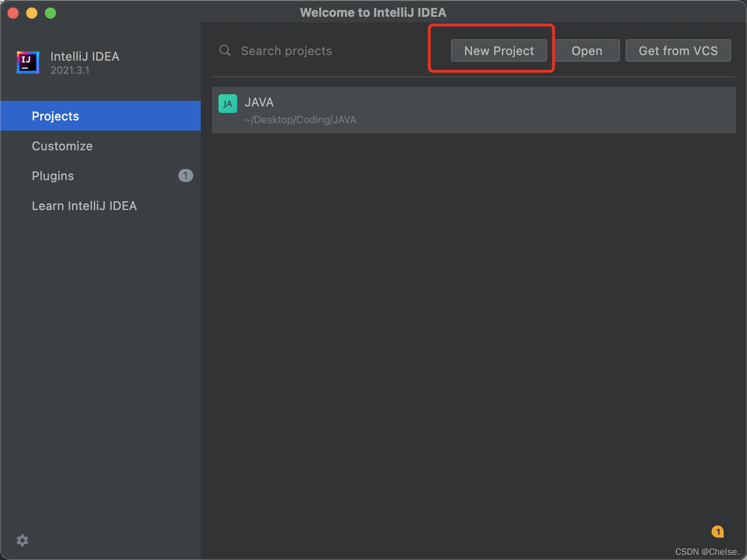Open the Plugins section
The height and width of the screenshot is (560, 747).
tap(100, 175)
